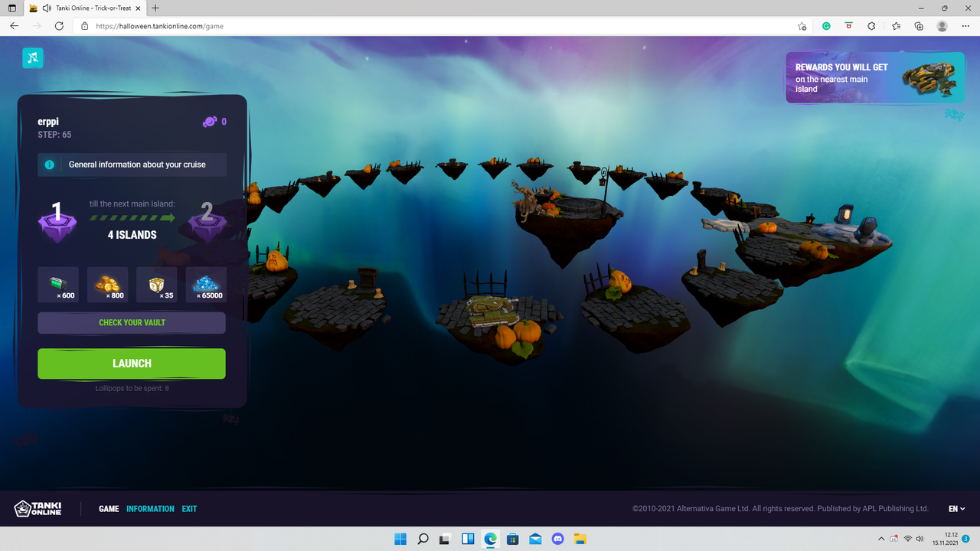The width and height of the screenshot is (980, 551).
Task: Click the x65000 crystals reward
Action: (206, 285)
